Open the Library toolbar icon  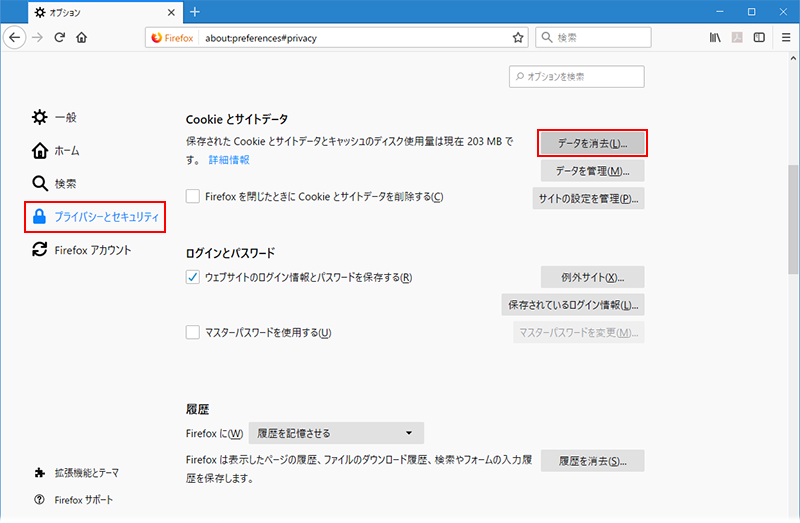click(715, 37)
